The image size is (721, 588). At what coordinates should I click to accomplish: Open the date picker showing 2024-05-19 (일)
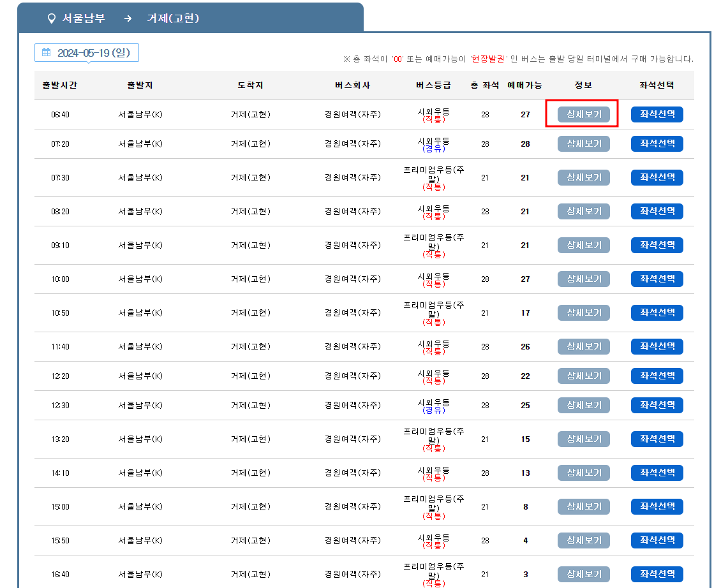(x=87, y=53)
